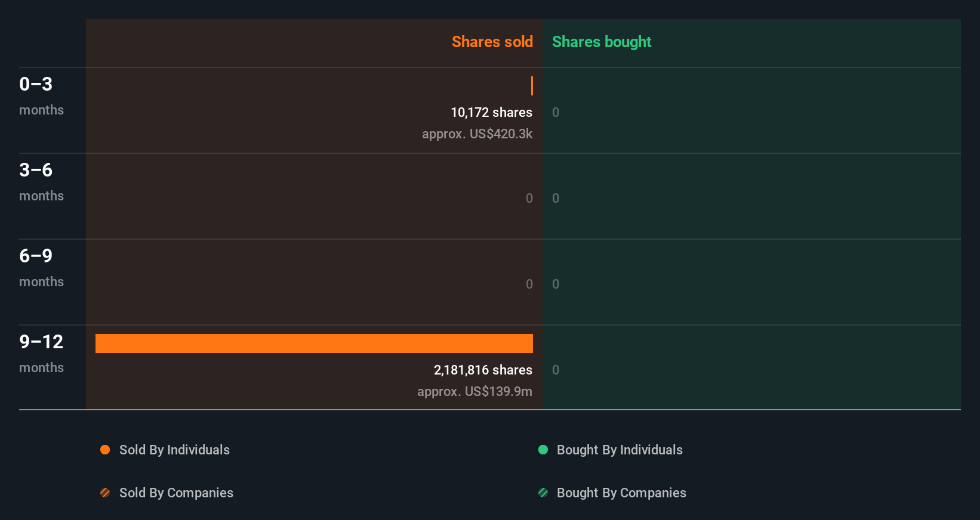The image size is (980, 520).
Task: Toggle the Bought By Companies legend label
Action: click(621, 493)
